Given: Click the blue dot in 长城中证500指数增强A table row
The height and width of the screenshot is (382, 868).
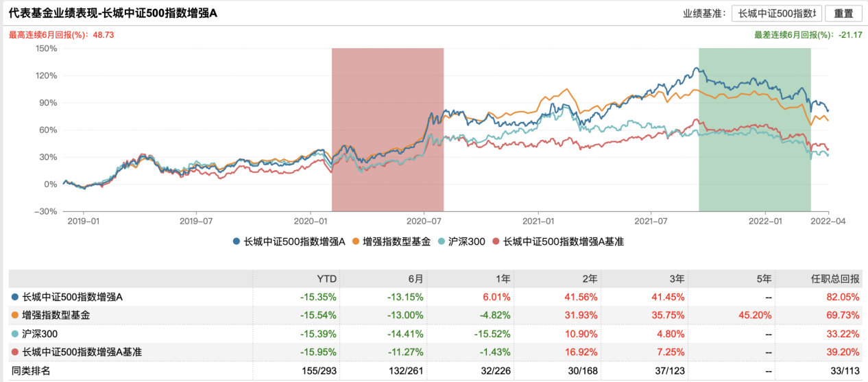Looking at the screenshot, I should (15, 297).
